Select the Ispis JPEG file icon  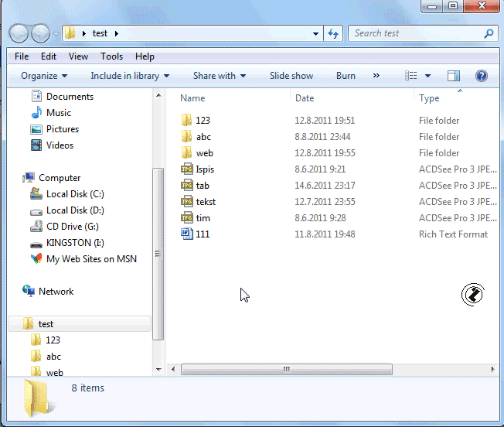point(186,169)
